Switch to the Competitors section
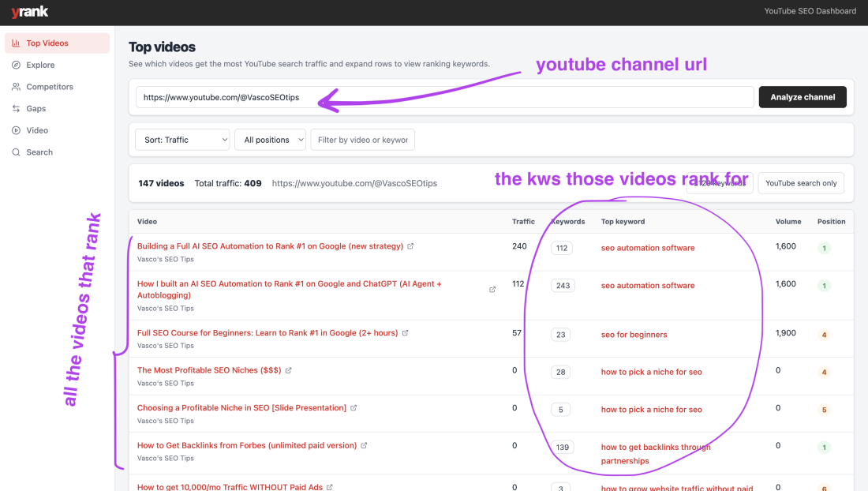This screenshot has height=491, width=868. click(x=47, y=87)
